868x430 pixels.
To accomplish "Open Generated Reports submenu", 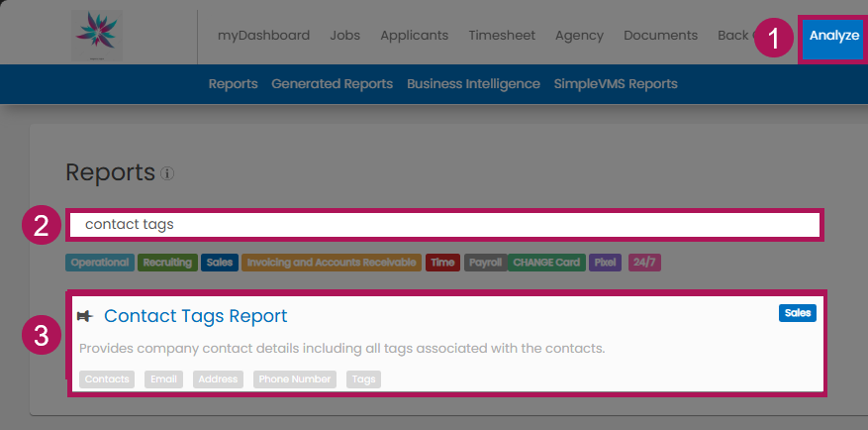I will (333, 84).
